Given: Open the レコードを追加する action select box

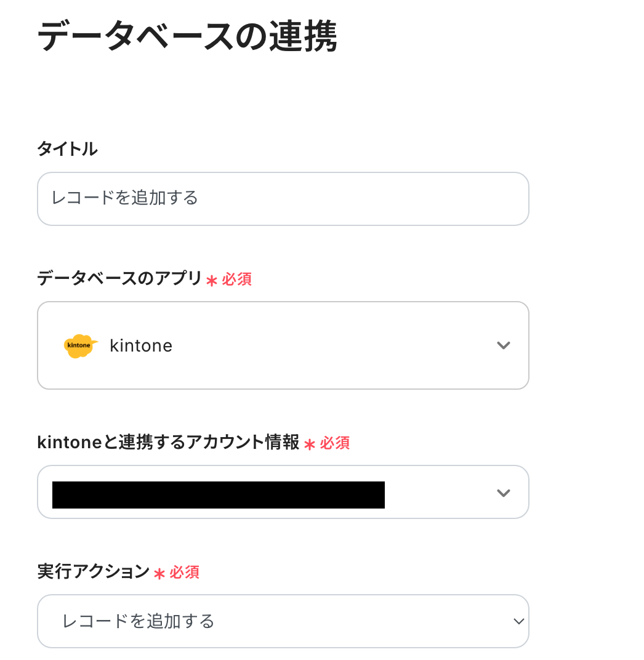Looking at the screenshot, I should coord(283,621).
